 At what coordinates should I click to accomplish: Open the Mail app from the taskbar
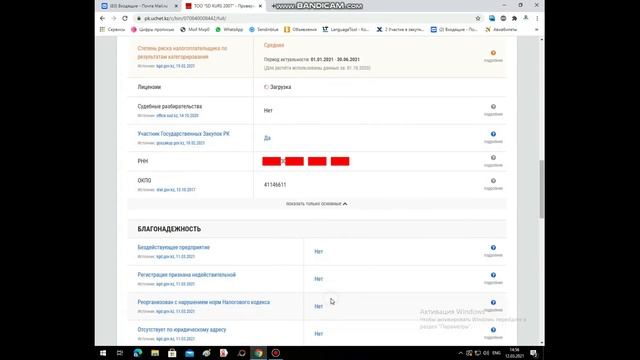(189, 353)
